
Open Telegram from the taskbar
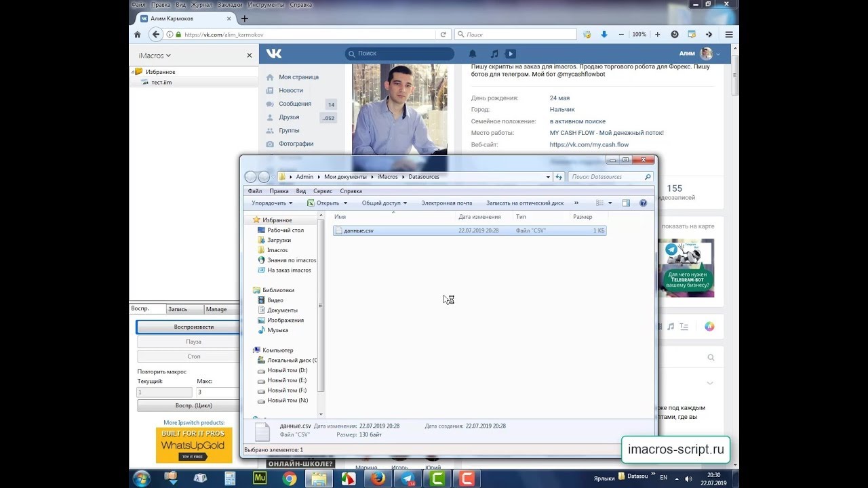tap(408, 479)
